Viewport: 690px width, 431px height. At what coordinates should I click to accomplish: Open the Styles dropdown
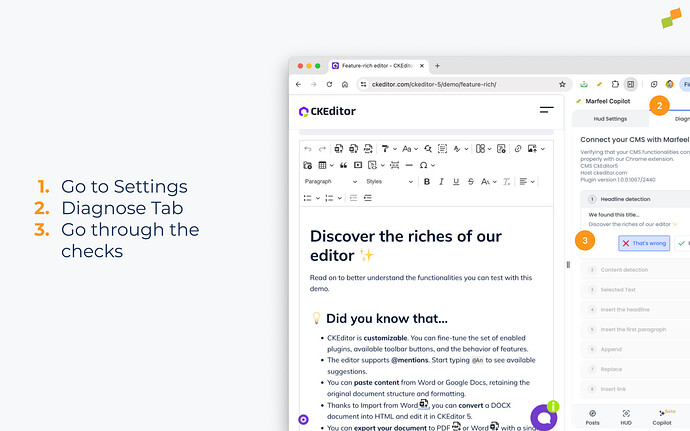click(x=387, y=182)
